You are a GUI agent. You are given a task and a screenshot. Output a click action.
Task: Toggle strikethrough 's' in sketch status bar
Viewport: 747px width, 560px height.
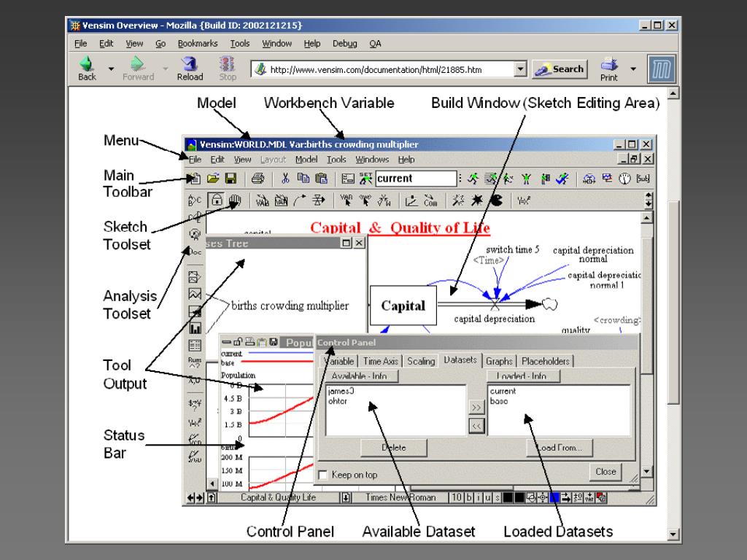coord(497,497)
